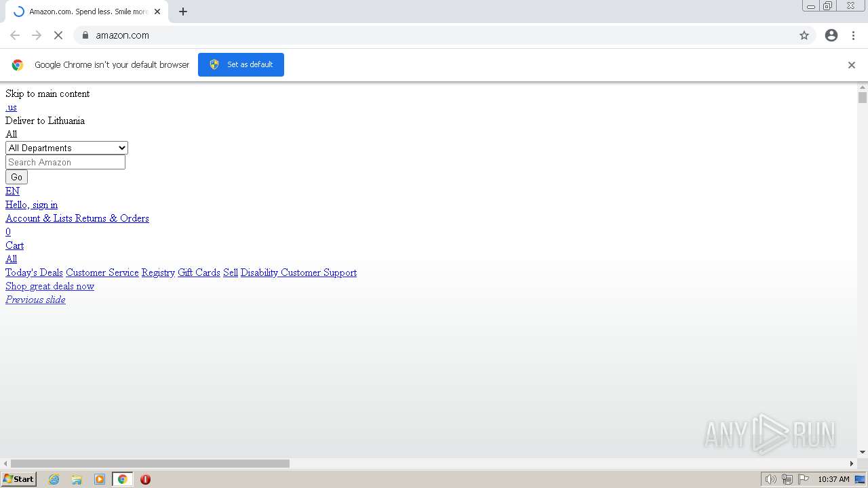Launch Internet Explorer from taskbar
868x488 pixels.
(54, 479)
